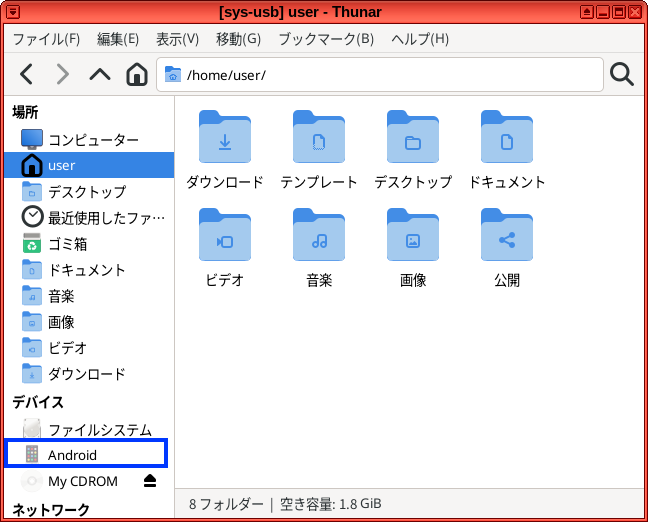Open the 画像 folder in main view
This screenshot has width=648, height=522.
tap(413, 248)
